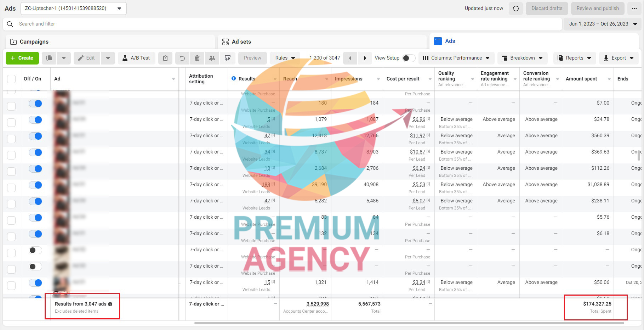The height and width of the screenshot is (330, 644).
Task: Switch to the Campaigns tab
Action: pos(110,42)
